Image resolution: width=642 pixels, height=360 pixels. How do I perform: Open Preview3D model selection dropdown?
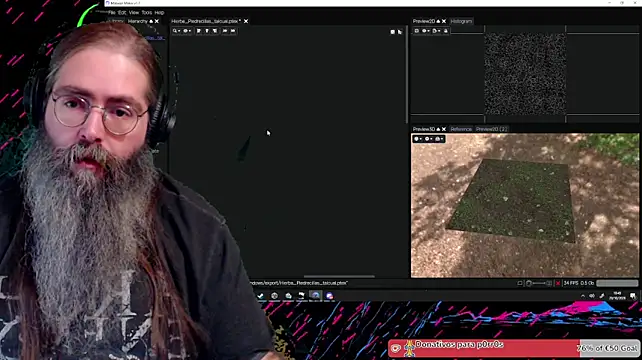coord(418,139)
